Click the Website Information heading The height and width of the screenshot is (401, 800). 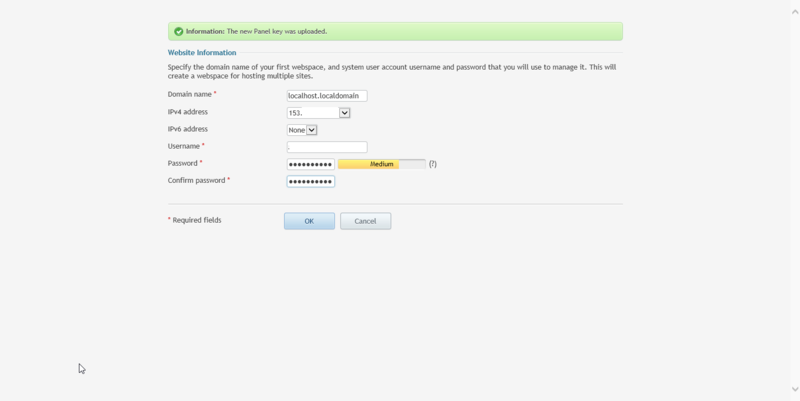[202, 53]
